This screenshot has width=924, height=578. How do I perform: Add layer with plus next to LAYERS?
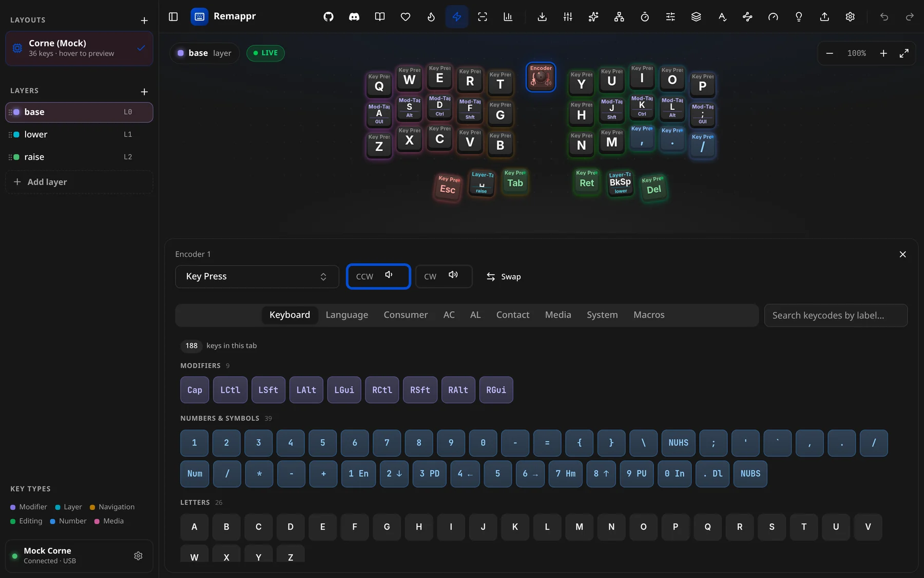[144, 91]
